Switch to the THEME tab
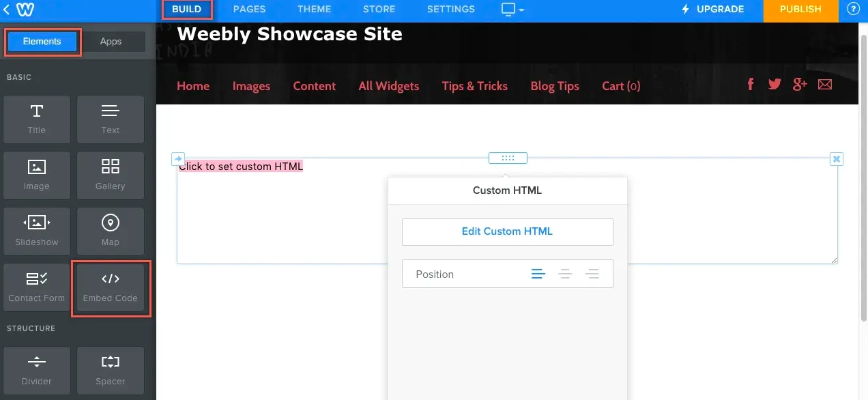868x400 pixels. 314,10
